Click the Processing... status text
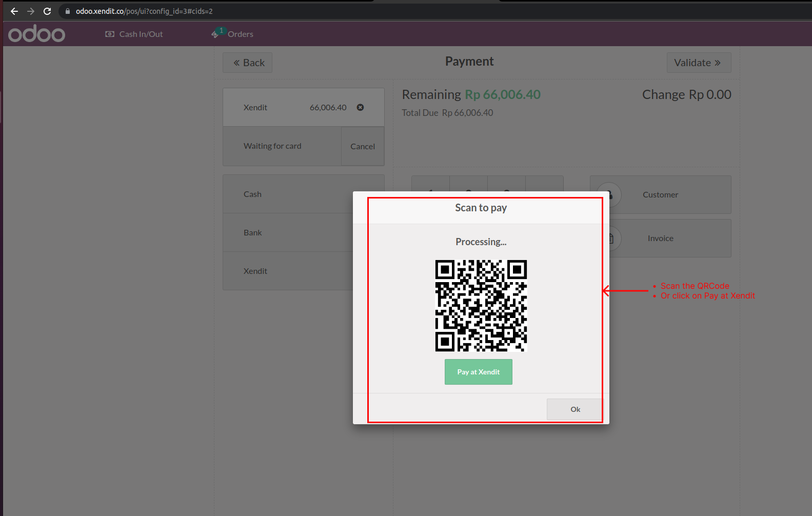The width and height of the screenshot is (812, 516). (481, 242)
